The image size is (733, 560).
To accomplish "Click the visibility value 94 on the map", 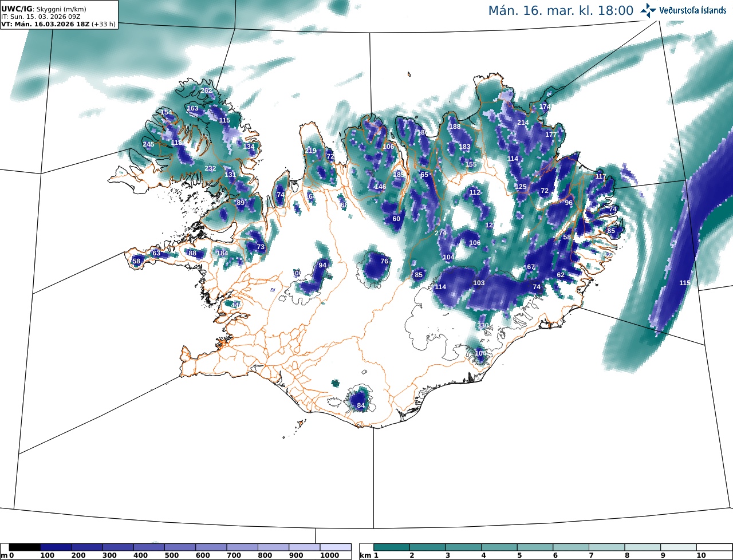I will [322, 265].
